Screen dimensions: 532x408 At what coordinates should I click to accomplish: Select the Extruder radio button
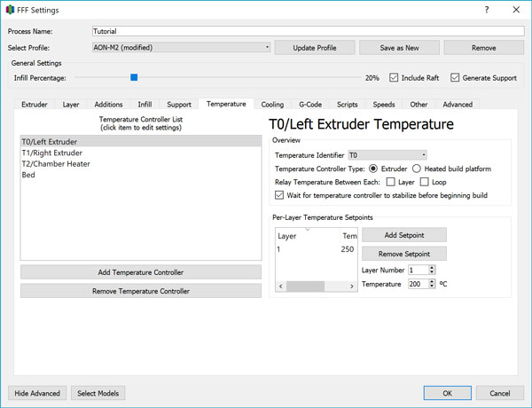pos(373,169)
